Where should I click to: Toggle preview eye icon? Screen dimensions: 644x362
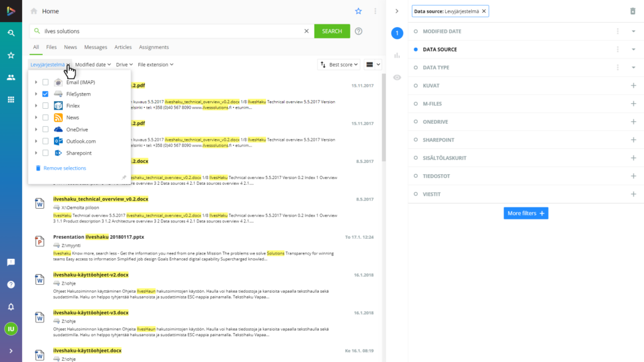(x=397, y=77)
